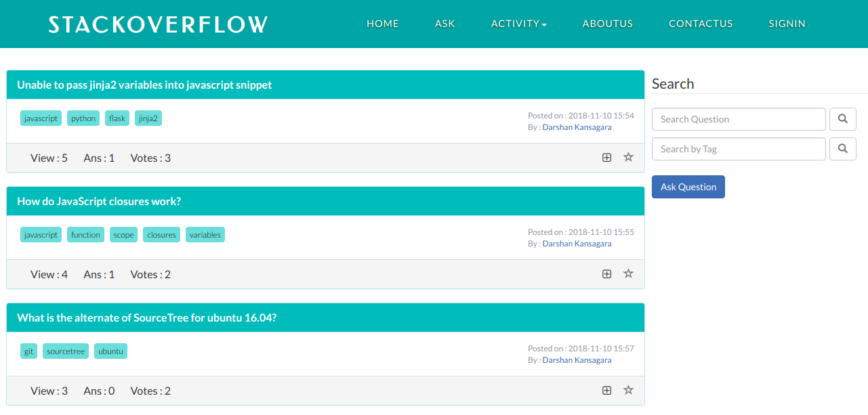Go to SignIn page
Viewport: 868px width, 415px height.
pos(787,24)
